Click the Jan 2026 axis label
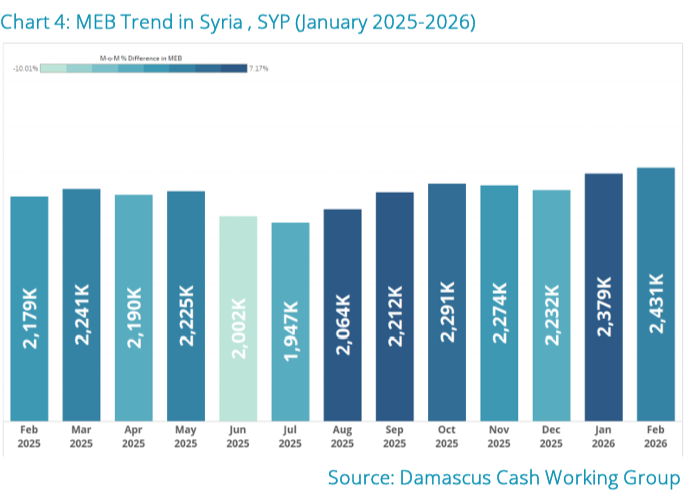Screen dimensions: 691x500 [603, 437]
